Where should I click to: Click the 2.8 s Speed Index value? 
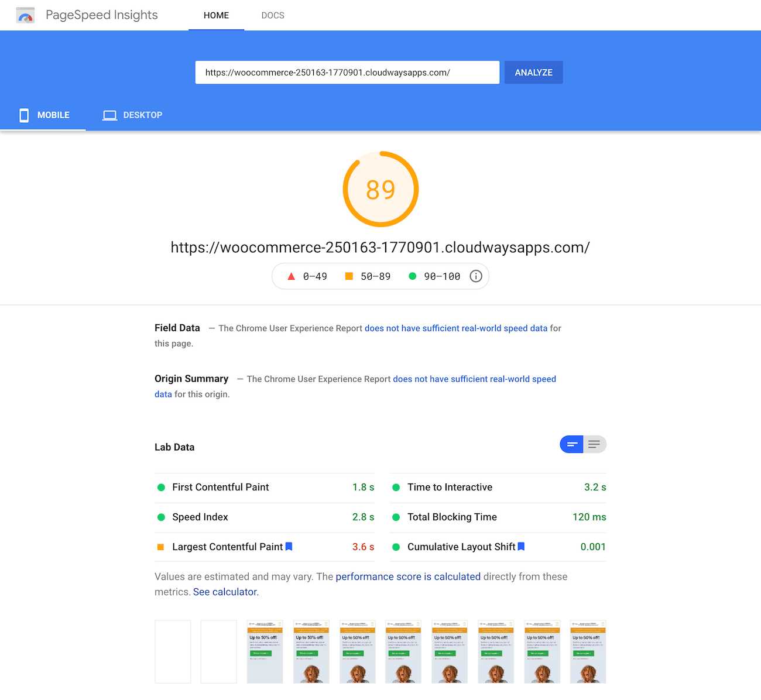(363, 517)
